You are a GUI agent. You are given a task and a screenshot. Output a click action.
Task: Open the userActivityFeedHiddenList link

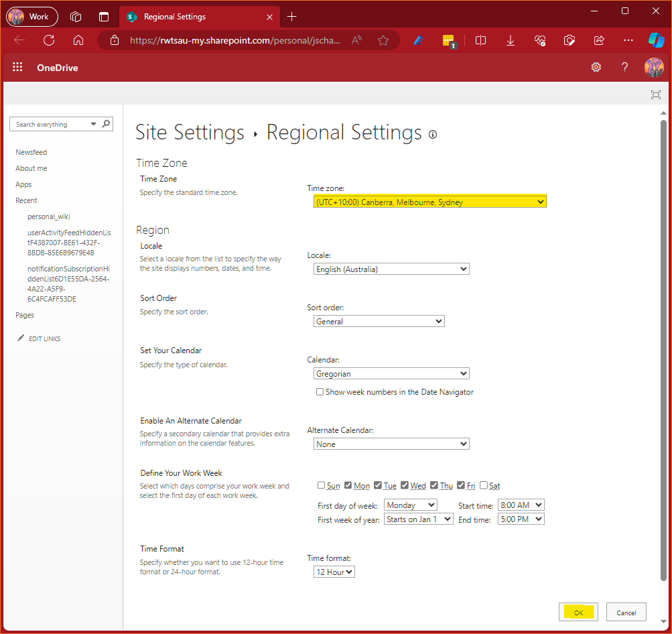tap(69, 243)
